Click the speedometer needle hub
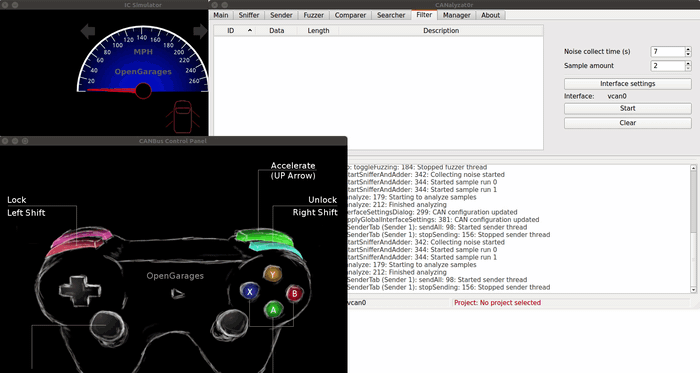The width and height of the screenshot is (700, 373). coord(143,91)
